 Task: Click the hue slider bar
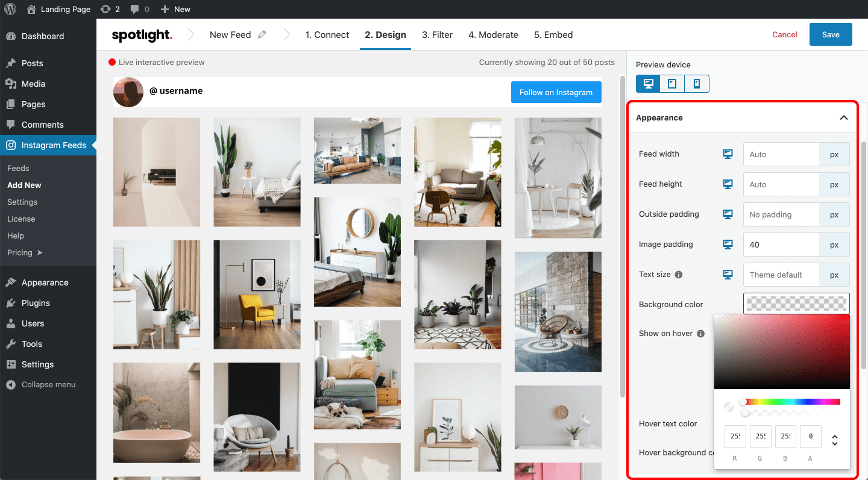791,402
